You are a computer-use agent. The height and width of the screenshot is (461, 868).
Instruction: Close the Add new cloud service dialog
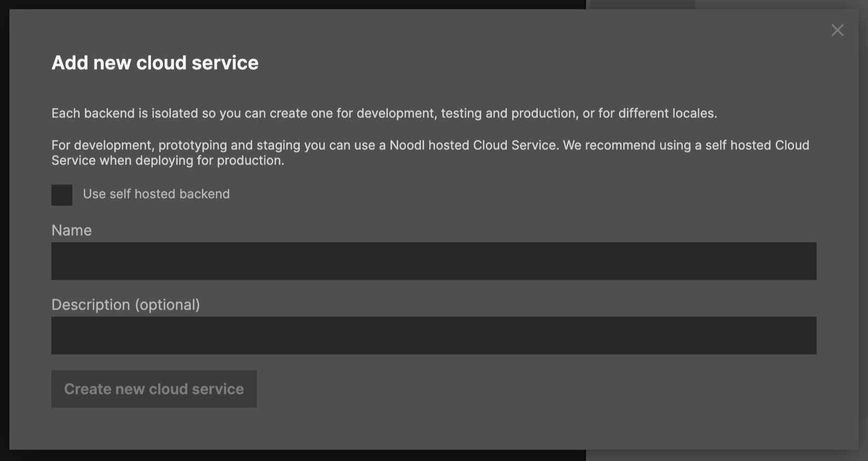coord(837,30)
